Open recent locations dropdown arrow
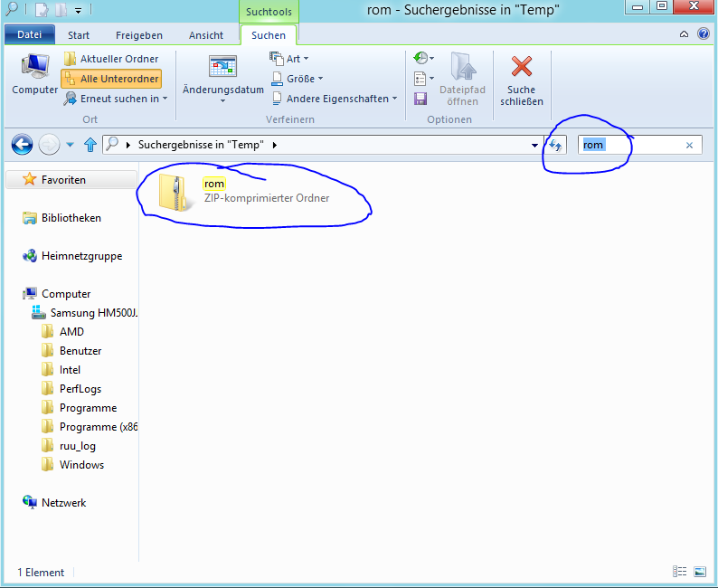 [x=70, y=145]
